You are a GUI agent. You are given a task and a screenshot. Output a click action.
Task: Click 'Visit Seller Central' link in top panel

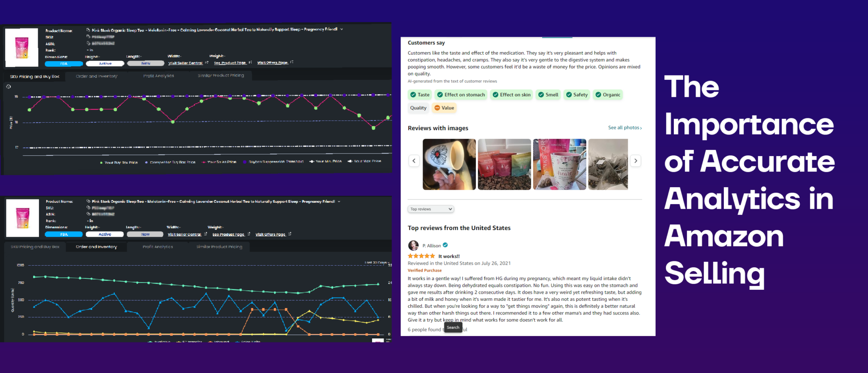point(186,63)
